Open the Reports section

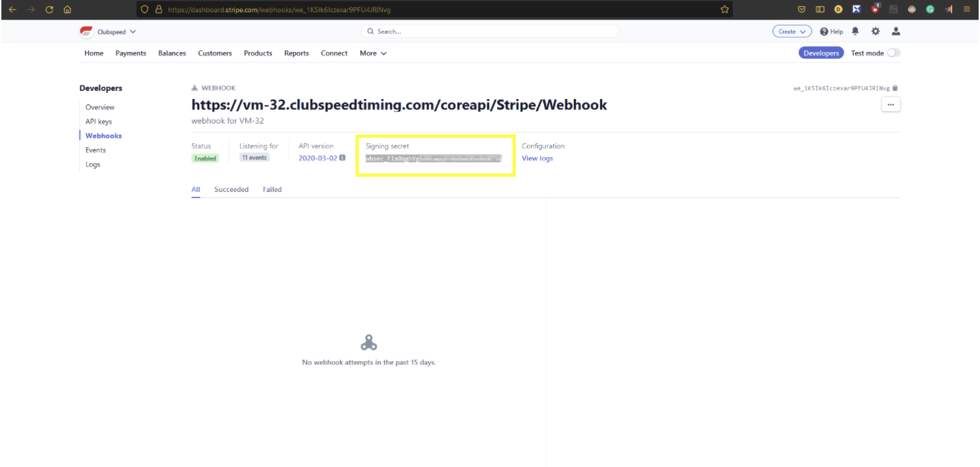pos(297,53)
